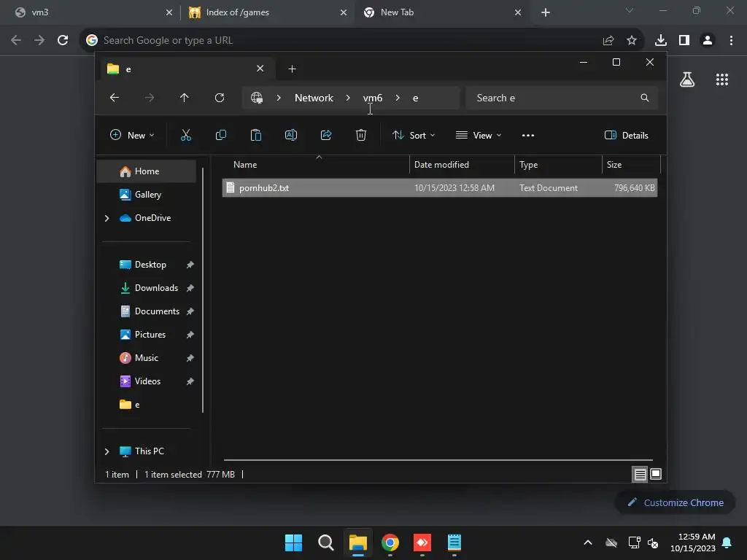
Task: Open Chrome profile avatar
Action: (x=708, y=40)
